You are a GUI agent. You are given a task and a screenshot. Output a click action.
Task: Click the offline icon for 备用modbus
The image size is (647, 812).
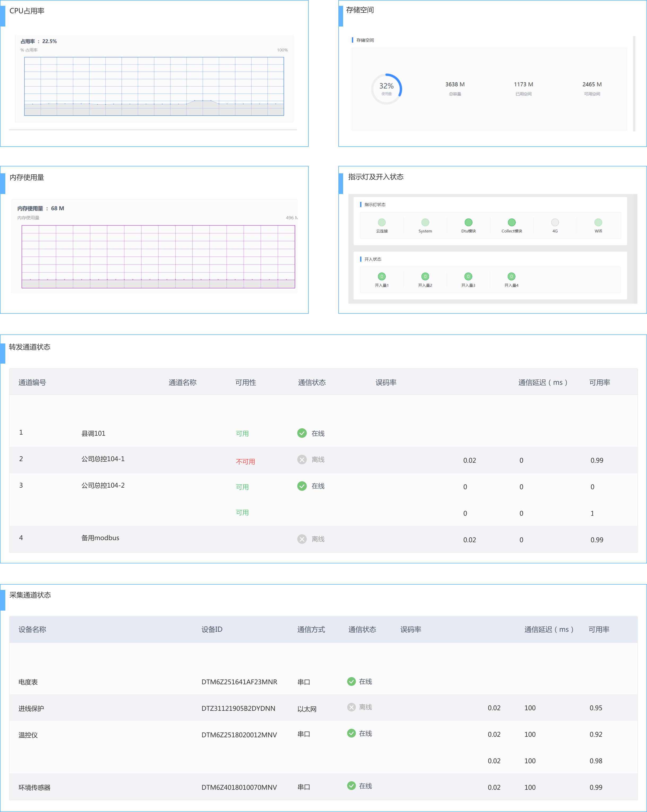click(302, 539)
